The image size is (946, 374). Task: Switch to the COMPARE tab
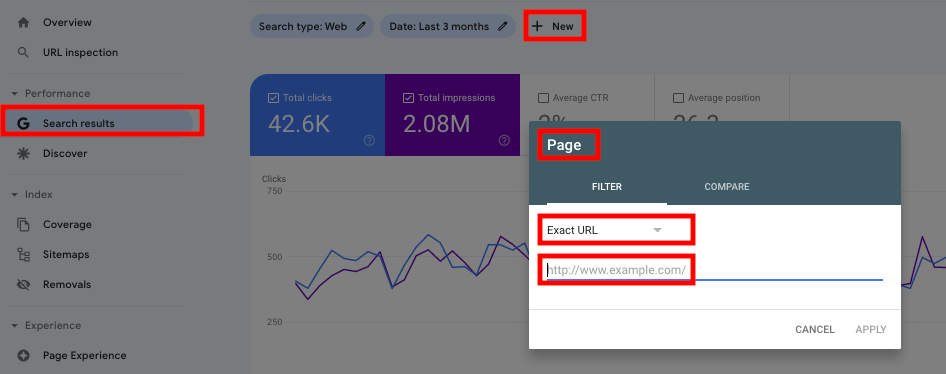[x=727, y=186]
